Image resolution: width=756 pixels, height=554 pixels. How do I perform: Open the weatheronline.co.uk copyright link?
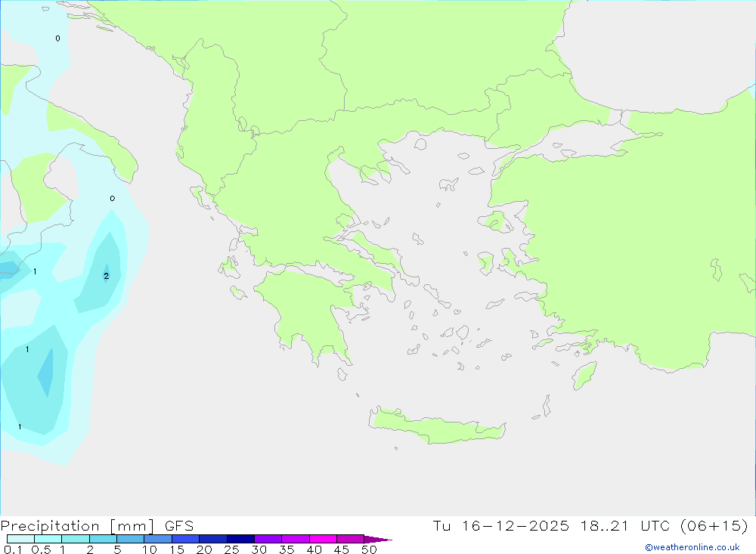692,547
